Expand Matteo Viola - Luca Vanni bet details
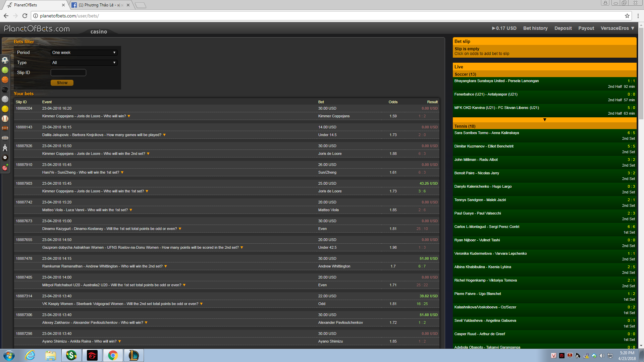Screen dimensions: 644x362 coord(131,210)
